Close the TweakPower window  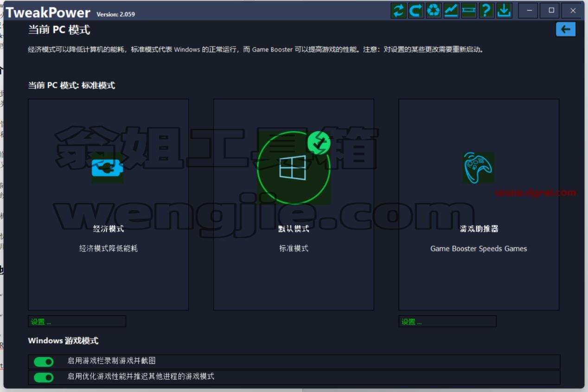(x=573, y=10)
